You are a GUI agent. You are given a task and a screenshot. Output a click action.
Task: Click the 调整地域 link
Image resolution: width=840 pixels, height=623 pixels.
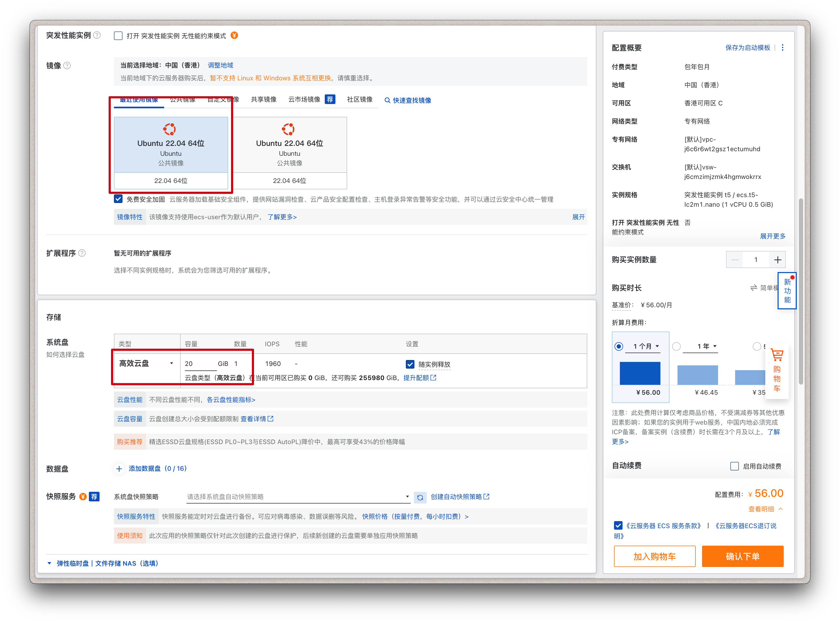pyautogui.click(x=220, y=65)
